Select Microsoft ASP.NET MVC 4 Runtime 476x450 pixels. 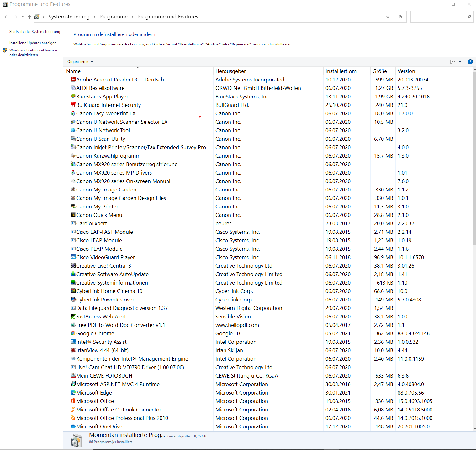[249, 384]
